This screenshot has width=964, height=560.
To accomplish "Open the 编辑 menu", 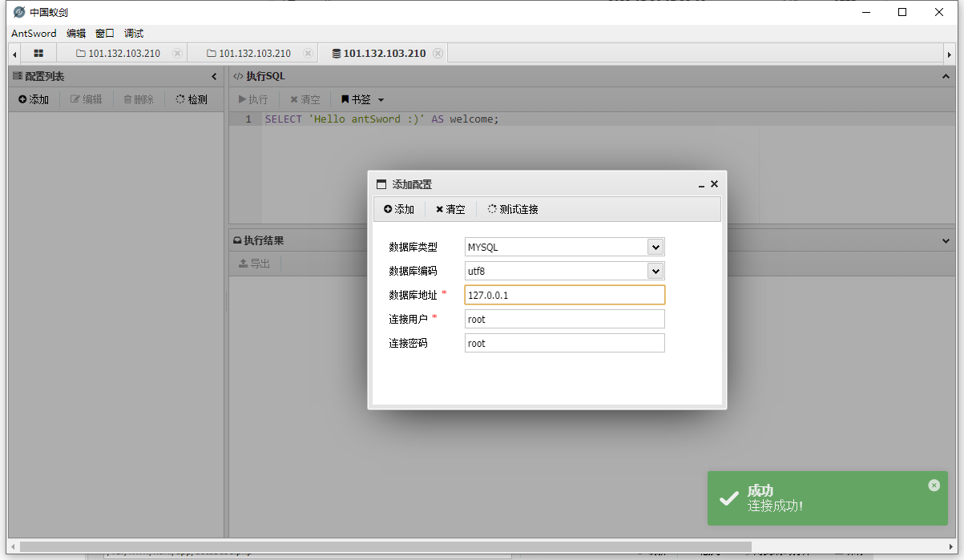I will [x=76, y=34].
